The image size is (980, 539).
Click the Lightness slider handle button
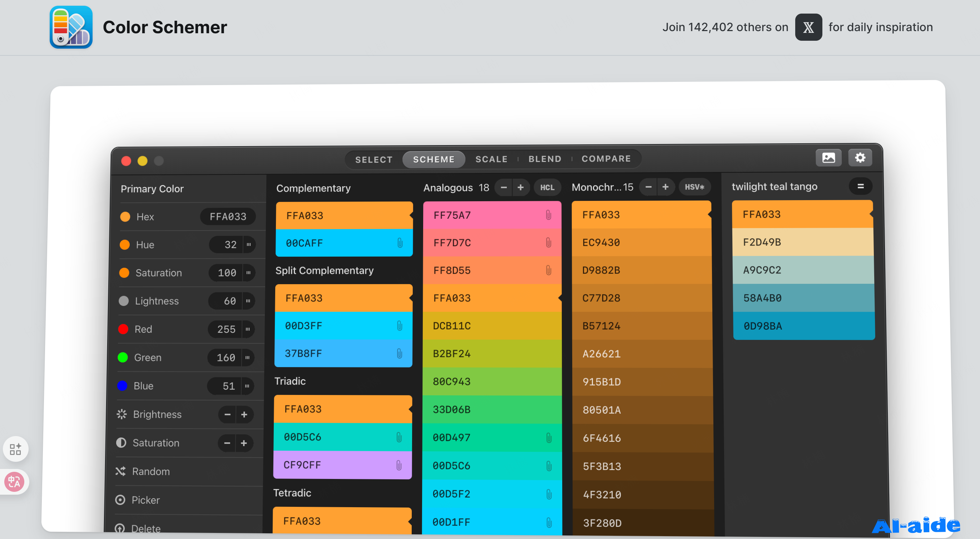pyautogui.click(x=248, y=301)
